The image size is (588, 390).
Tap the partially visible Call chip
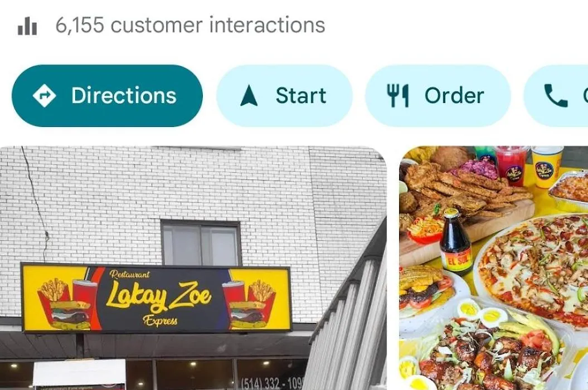(556, 96)
